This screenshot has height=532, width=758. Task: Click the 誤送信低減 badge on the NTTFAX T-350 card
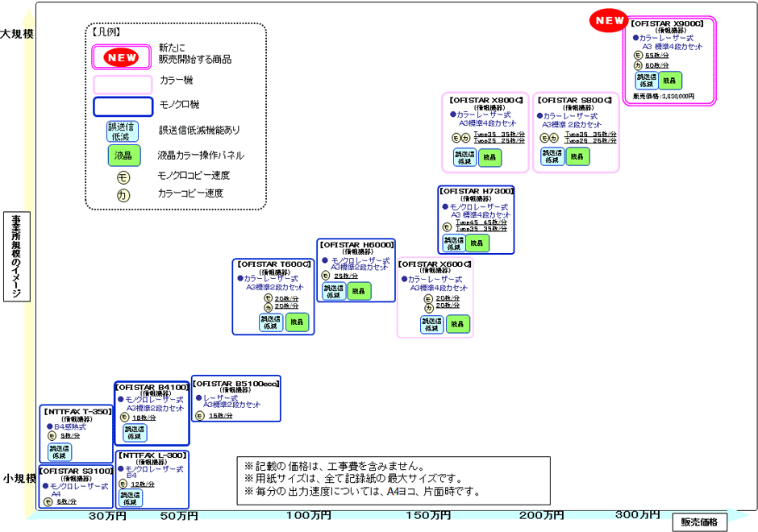(x=60, y=452)
